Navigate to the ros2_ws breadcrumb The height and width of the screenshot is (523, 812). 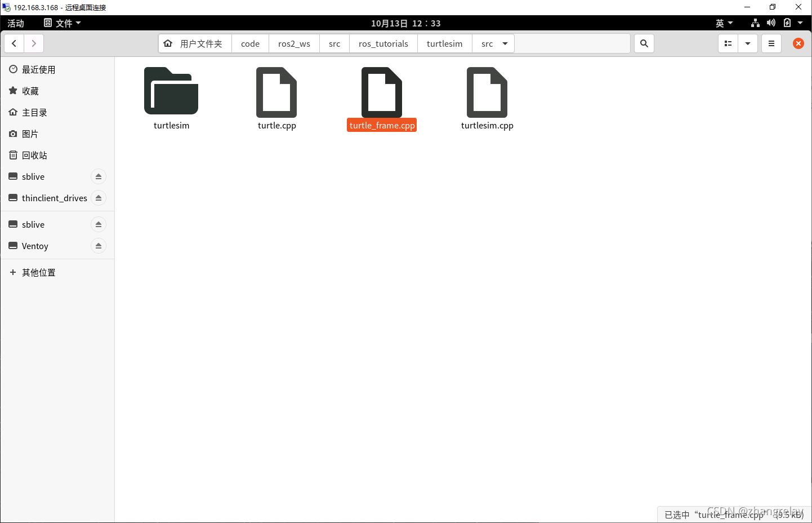click(x=294, y=43)
